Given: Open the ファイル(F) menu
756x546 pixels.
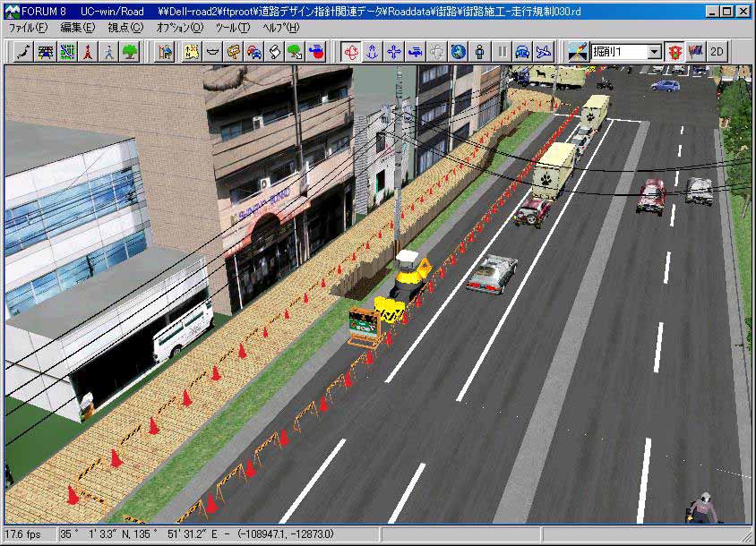Looking at the screenshot, I should click(x=28, y=28).
